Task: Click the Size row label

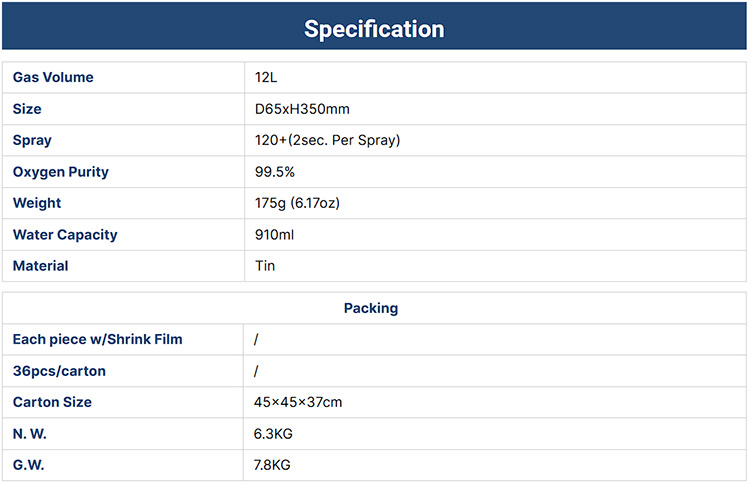Action: (27, 109)
